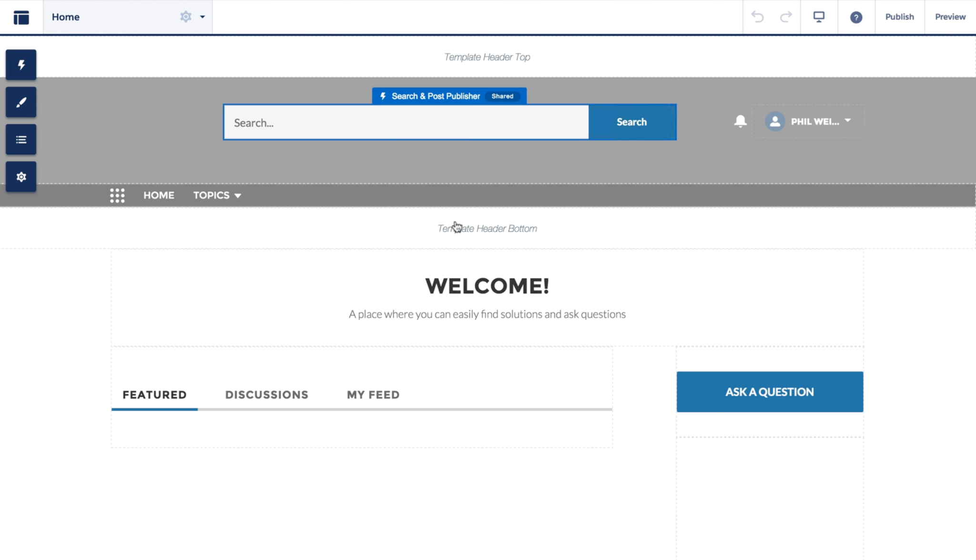This screenshot has width=976, height=560.
Task: Open page properties gear next to Home
Action: point(185,17)
